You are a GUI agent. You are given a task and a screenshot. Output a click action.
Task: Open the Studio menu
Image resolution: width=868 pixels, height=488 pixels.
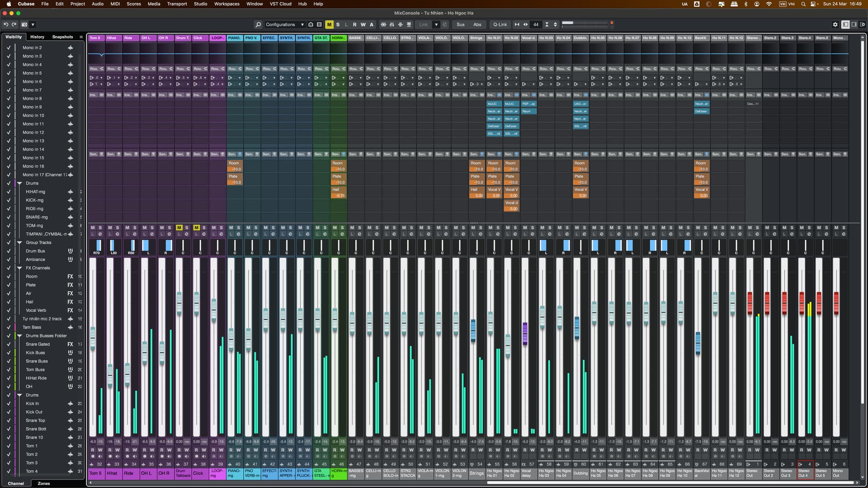[199, 4]
